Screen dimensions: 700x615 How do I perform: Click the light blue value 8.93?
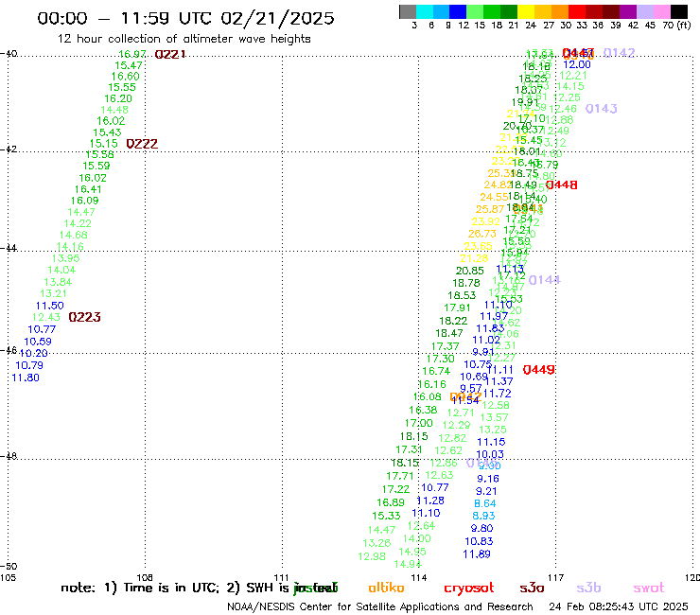(483, 516)
